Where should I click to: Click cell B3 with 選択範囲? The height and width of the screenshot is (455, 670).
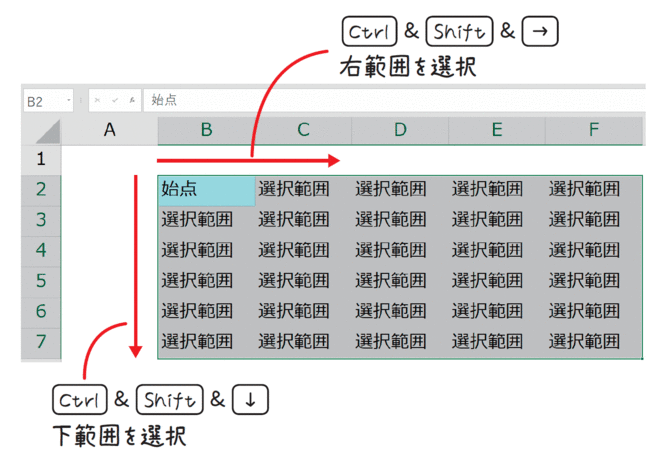click(206, 220)
